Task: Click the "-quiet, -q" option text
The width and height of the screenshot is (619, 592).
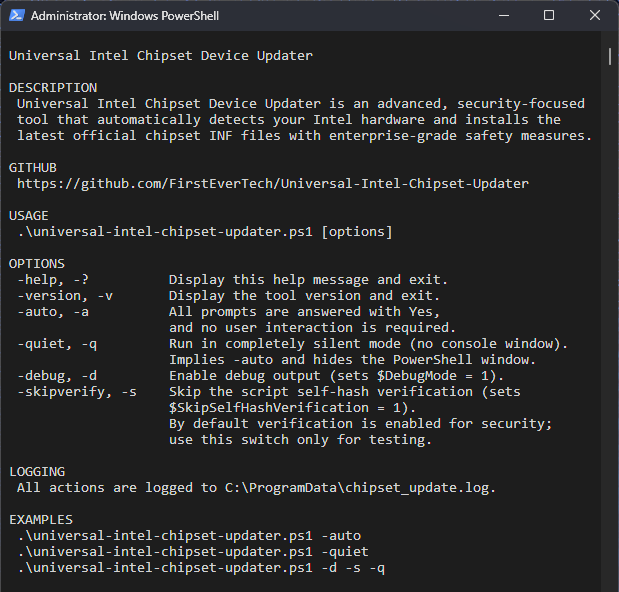Action: [x=56, y=344]
